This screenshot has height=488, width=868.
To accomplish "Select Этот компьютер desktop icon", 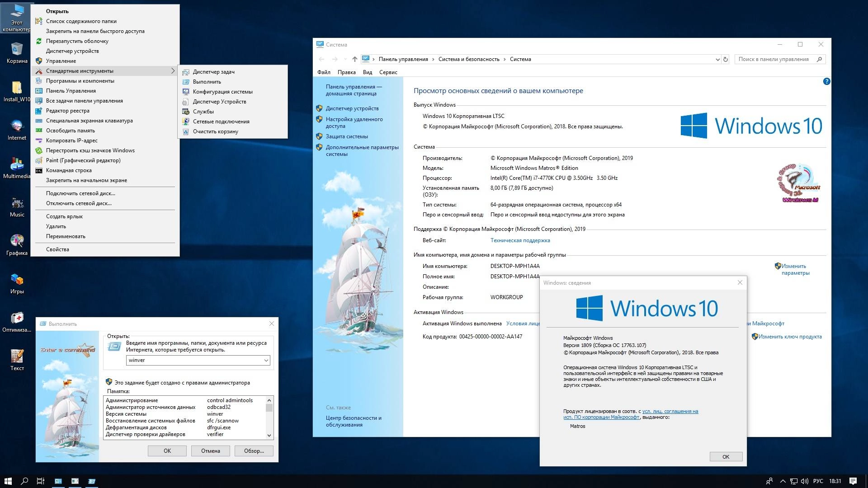I will click(x=17, y=18).
